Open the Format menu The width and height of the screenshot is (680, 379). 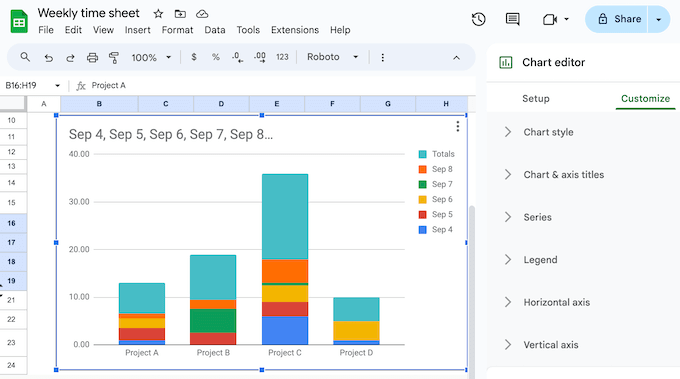point(177,30)
